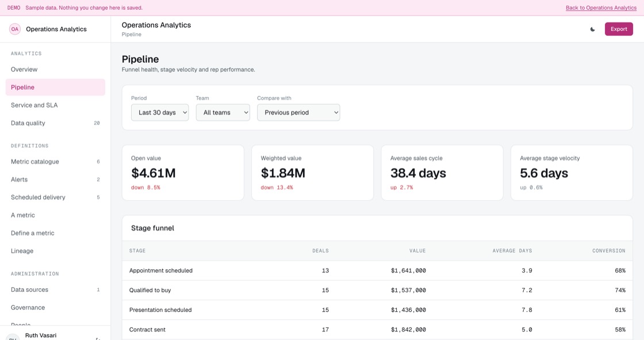Select the Contract sent stage row

tap(377, 330)
